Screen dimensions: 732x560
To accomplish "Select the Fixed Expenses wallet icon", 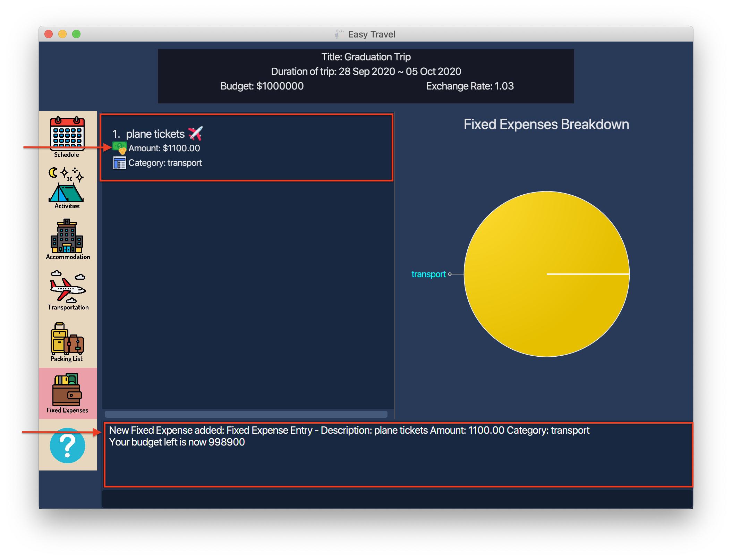I will (67, 390).
